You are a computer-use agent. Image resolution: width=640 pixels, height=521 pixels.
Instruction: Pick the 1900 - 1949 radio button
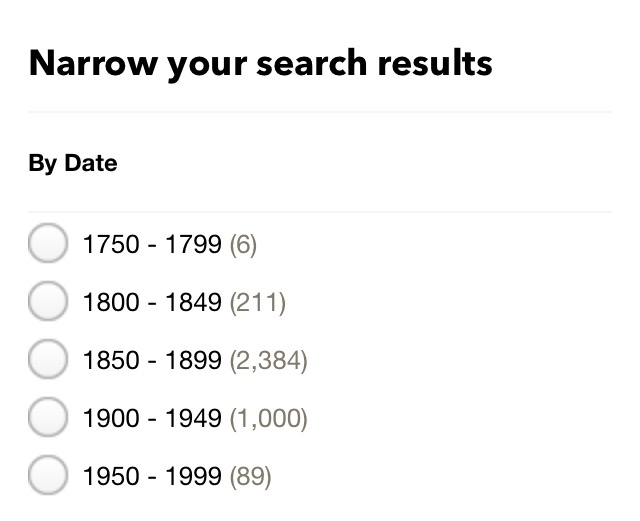click(x=47, y=418)
